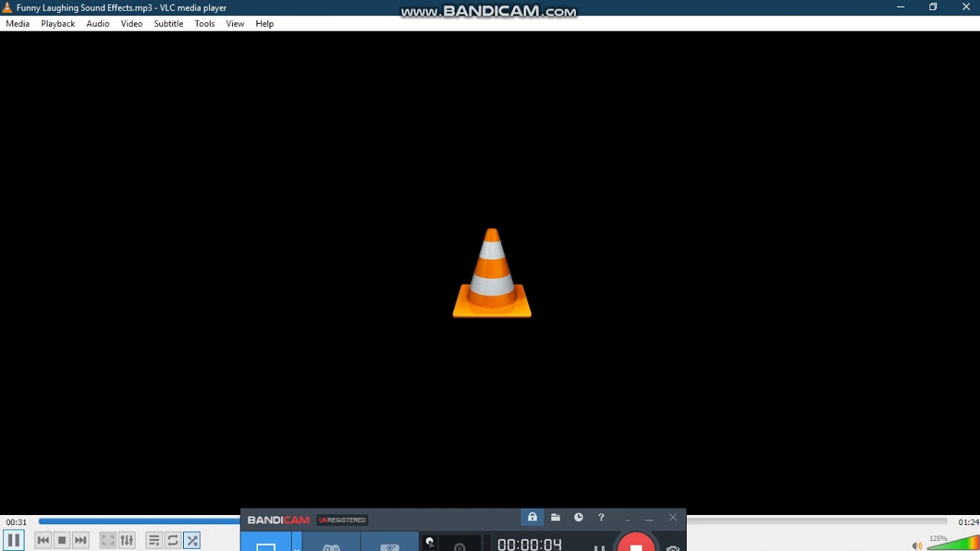This screenshot has width=980, height=551.
Task: Mute audio via the speaker icon
Action: point(916,546)
